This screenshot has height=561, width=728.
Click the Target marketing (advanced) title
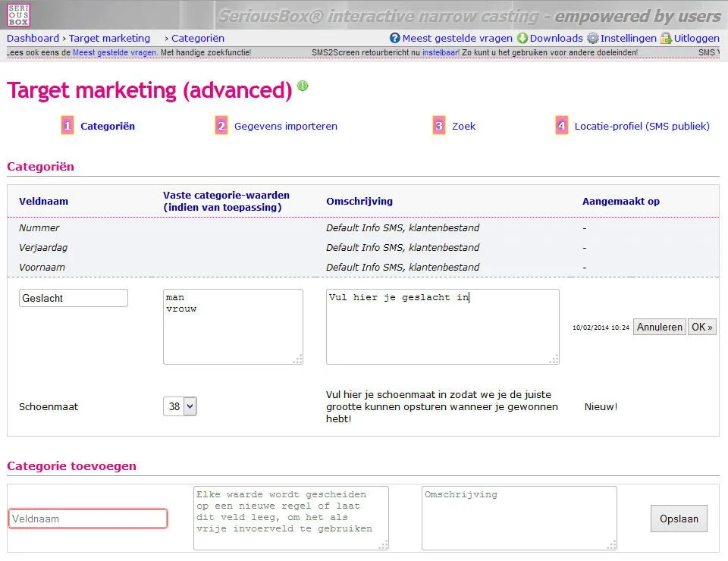coord(149,90)
